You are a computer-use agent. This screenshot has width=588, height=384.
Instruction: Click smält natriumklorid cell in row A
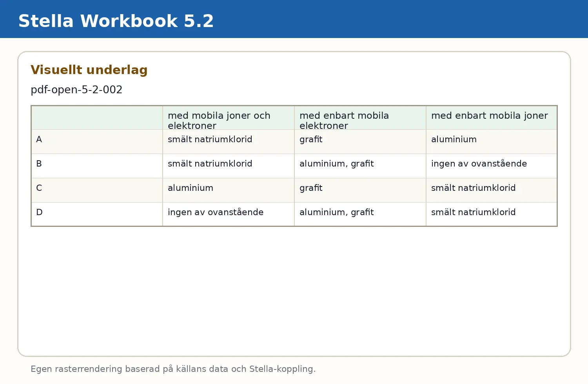[229, 142]
